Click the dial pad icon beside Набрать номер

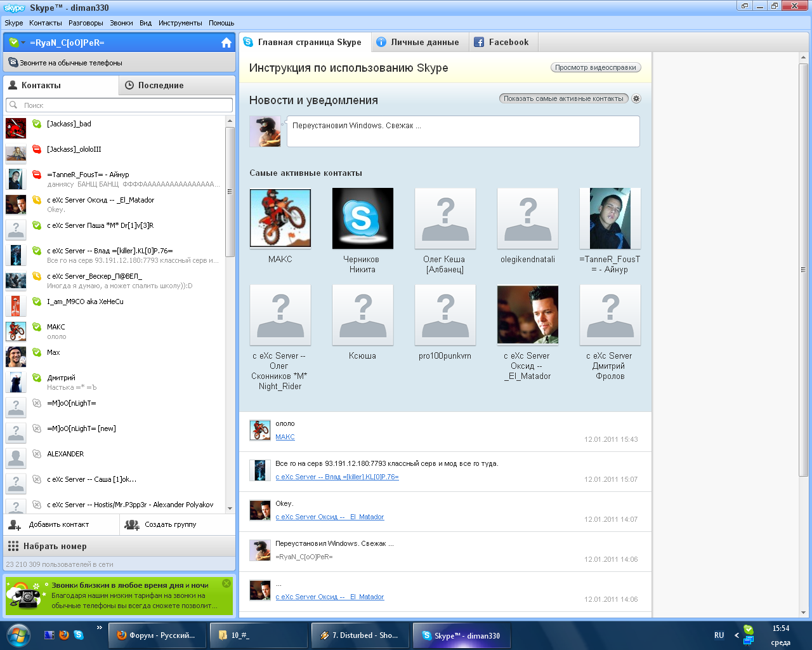click(x=13, y=546)
